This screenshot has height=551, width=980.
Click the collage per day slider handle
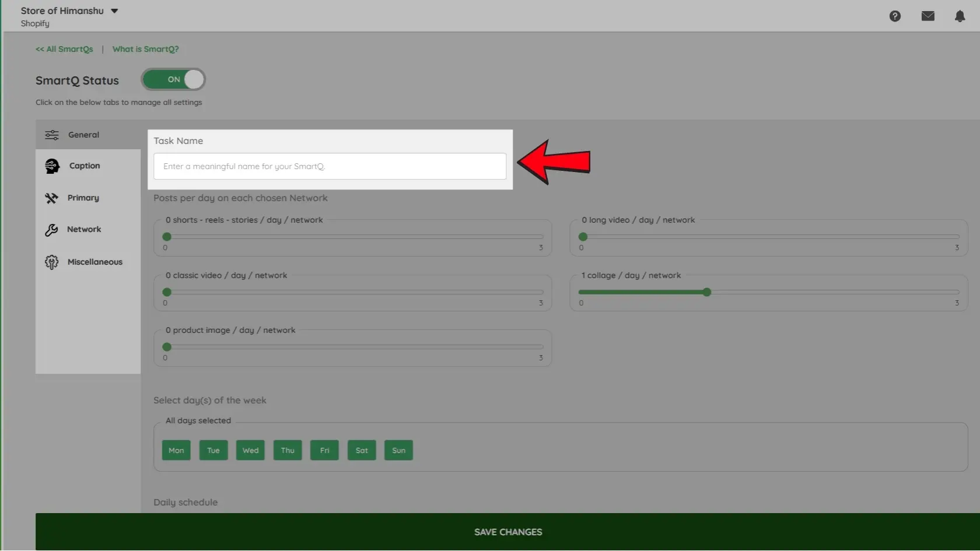(707, 292)
